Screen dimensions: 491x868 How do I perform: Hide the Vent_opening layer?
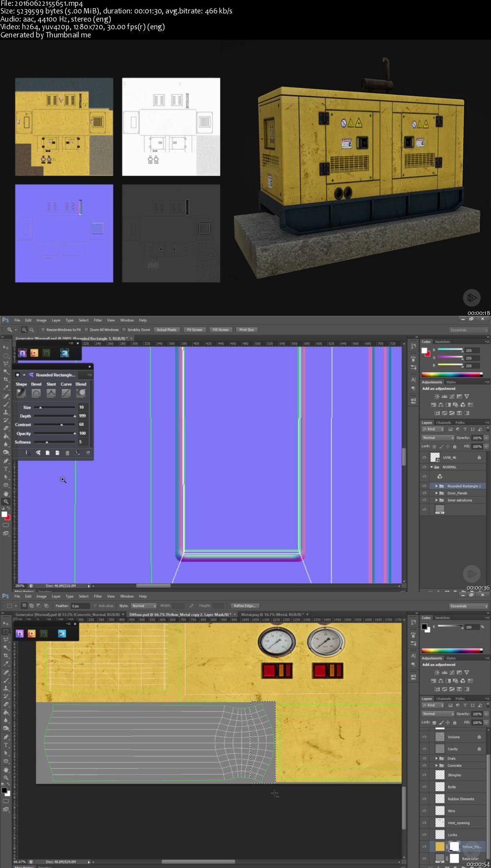click(424, 823)
